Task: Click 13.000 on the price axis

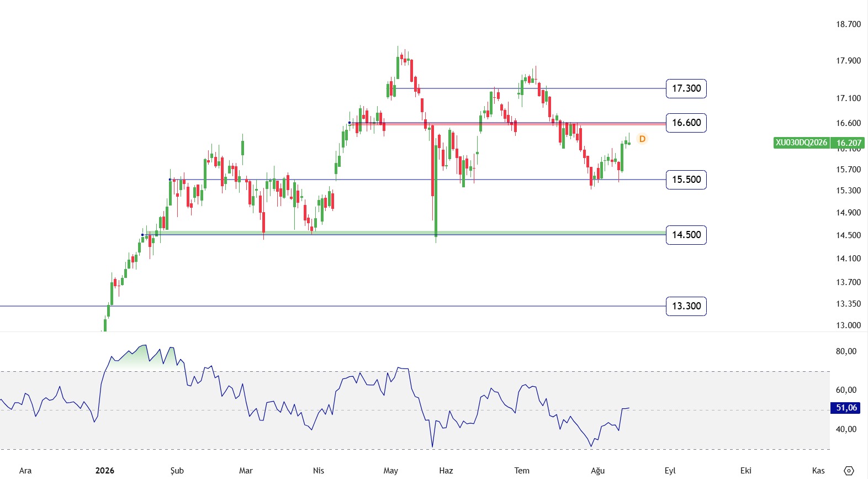Action: pyautogui.click(x=848, y=325)
